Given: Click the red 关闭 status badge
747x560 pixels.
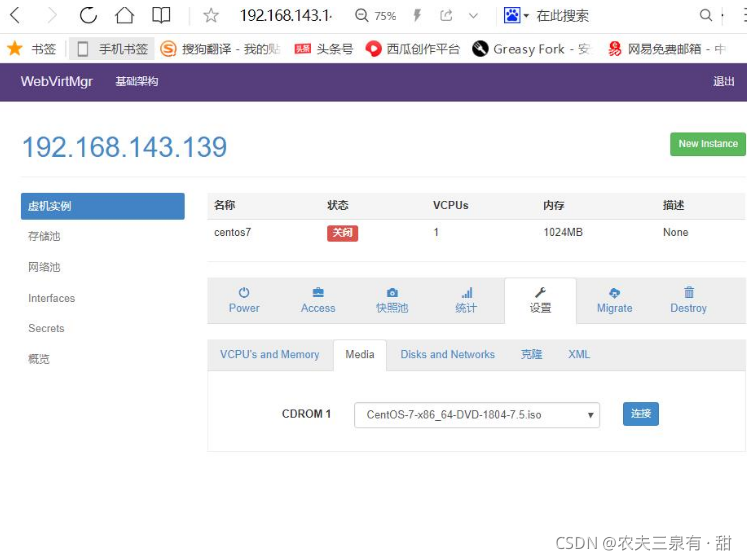Looking at the screenshot, I should pos(342,233).
